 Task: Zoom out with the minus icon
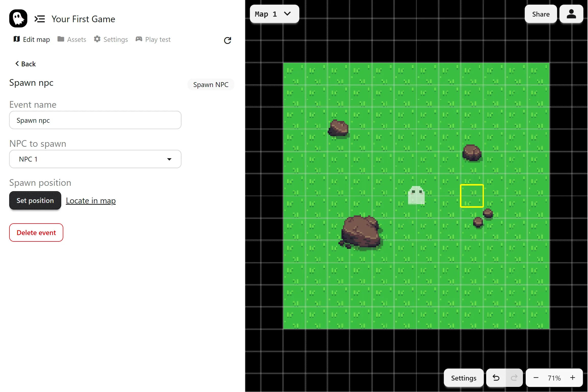pos(536,378)
